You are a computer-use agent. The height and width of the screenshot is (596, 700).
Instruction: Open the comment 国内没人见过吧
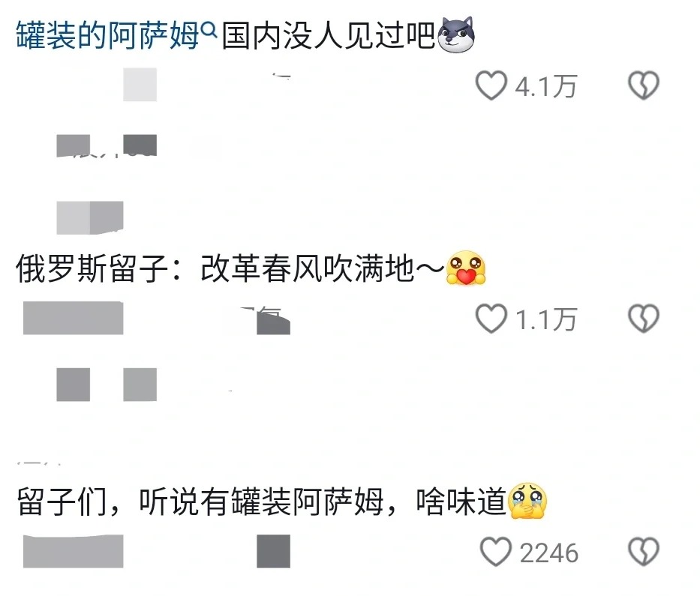coord(328,35)
